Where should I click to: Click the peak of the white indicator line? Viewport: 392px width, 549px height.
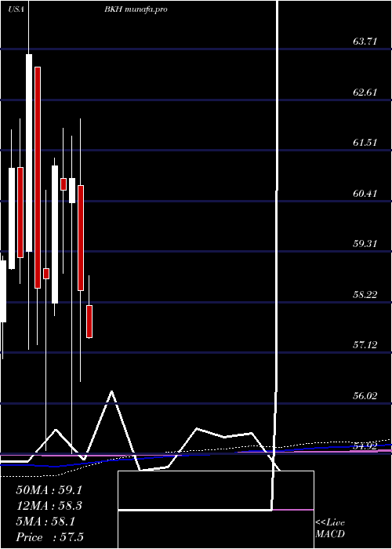112,391
